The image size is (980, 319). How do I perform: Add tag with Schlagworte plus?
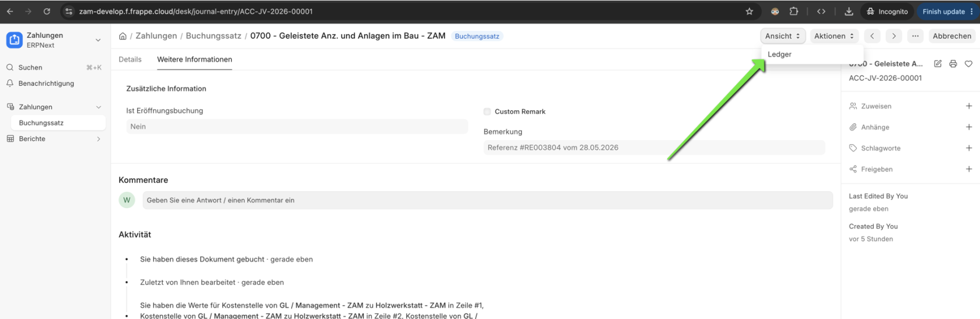(969, 148)
